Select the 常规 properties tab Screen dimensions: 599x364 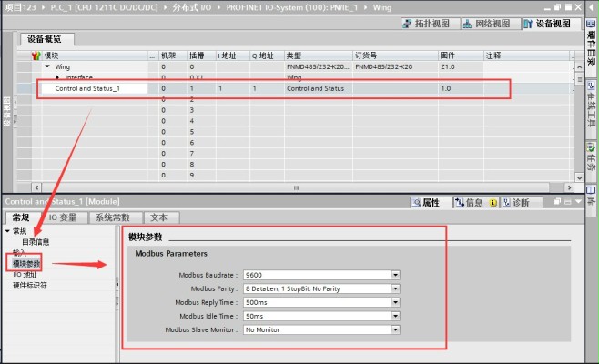click(21, 217)
